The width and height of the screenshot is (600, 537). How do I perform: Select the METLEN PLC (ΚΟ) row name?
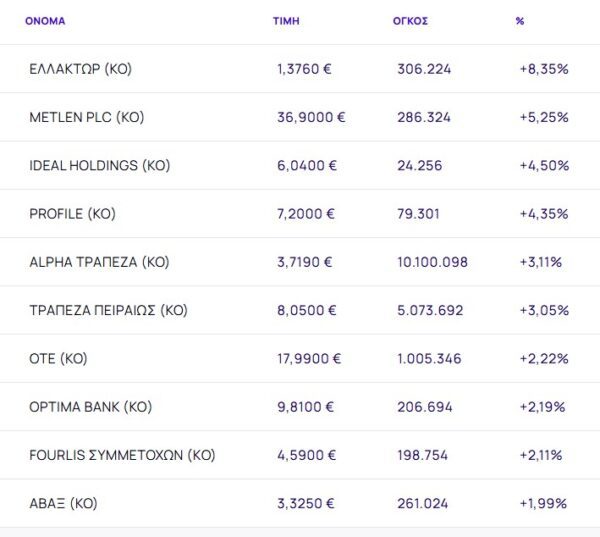tap(87, 117)
